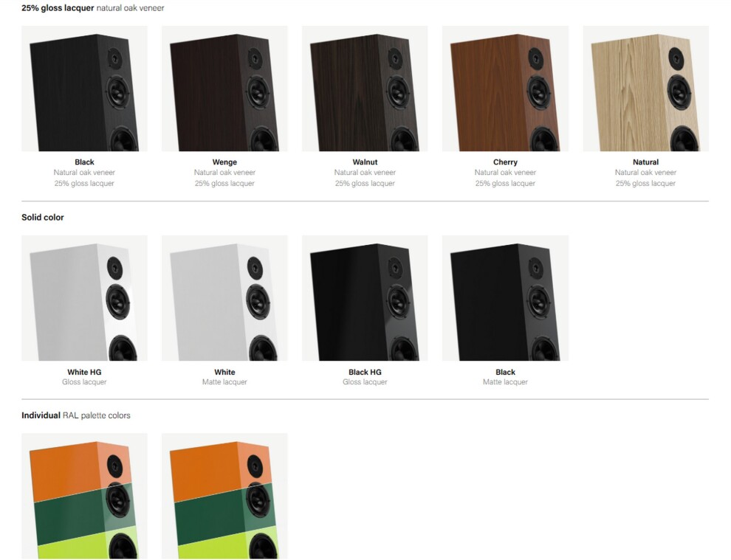Select the Black oak veneer speaker image
Image resolution: width=731 pixels, height=560 pixels.
pyautogui.click(x=84, y=89)
